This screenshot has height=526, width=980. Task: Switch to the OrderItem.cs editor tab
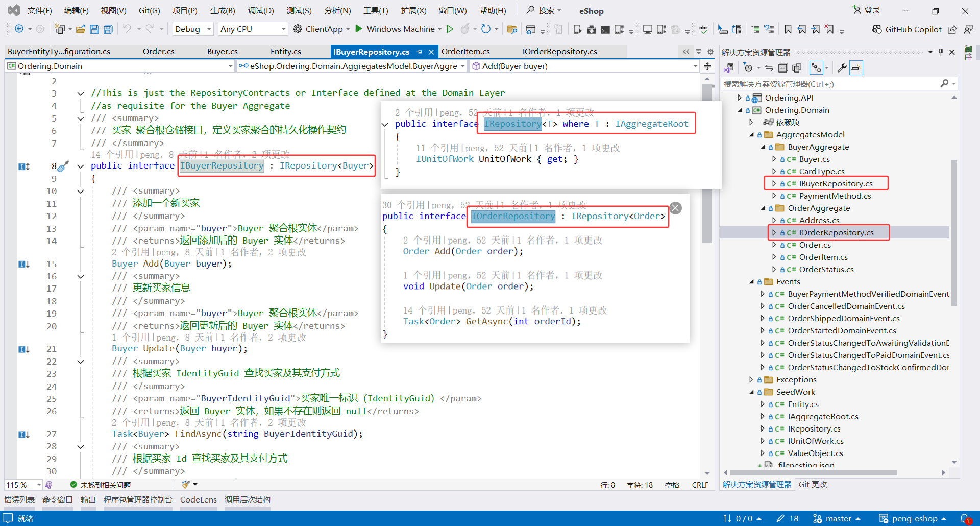[x=465, y=52]
